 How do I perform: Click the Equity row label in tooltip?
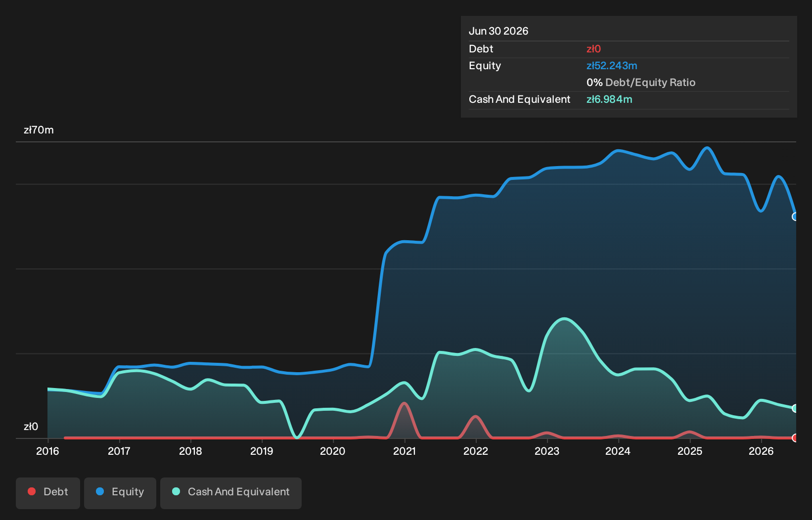[485, 66]
